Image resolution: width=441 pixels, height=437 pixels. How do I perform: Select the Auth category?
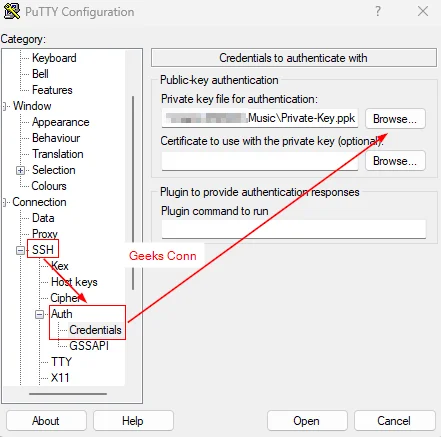coord(62,314)
